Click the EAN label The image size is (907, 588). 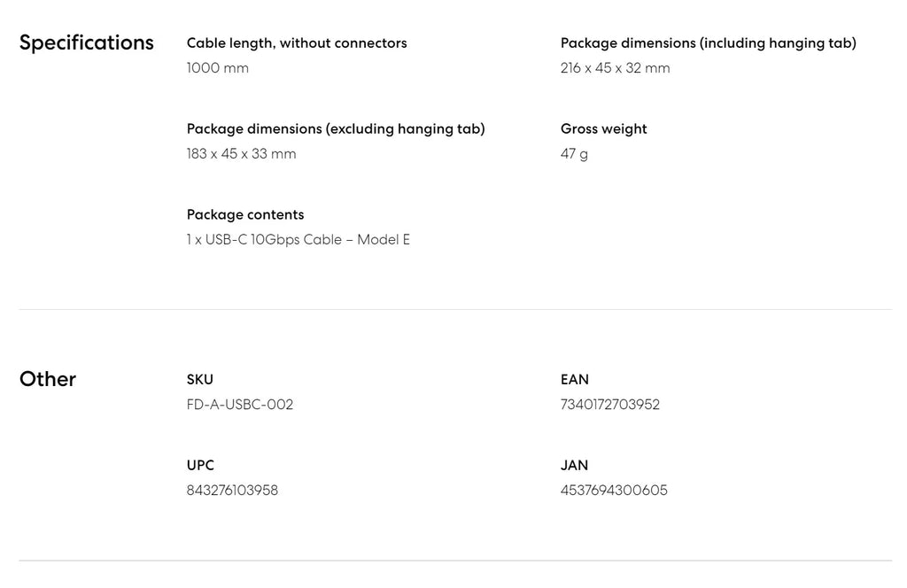[575, 380]
